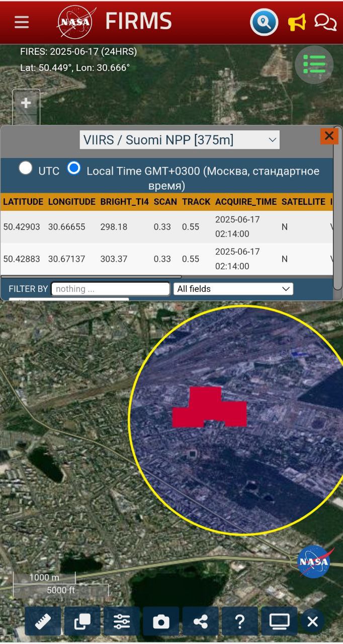Select the UTC time radio button
Viewport: 343px width, 644px height.
click(26, 168)
